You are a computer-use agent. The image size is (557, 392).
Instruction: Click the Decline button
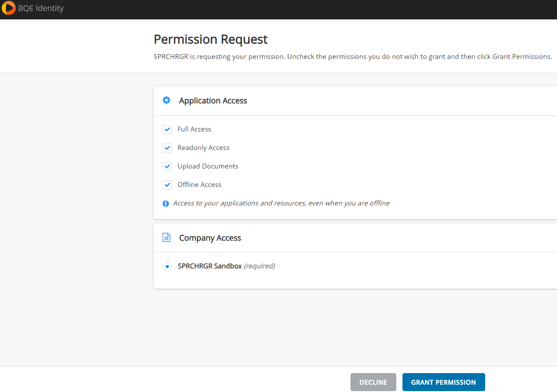(373, 382)
